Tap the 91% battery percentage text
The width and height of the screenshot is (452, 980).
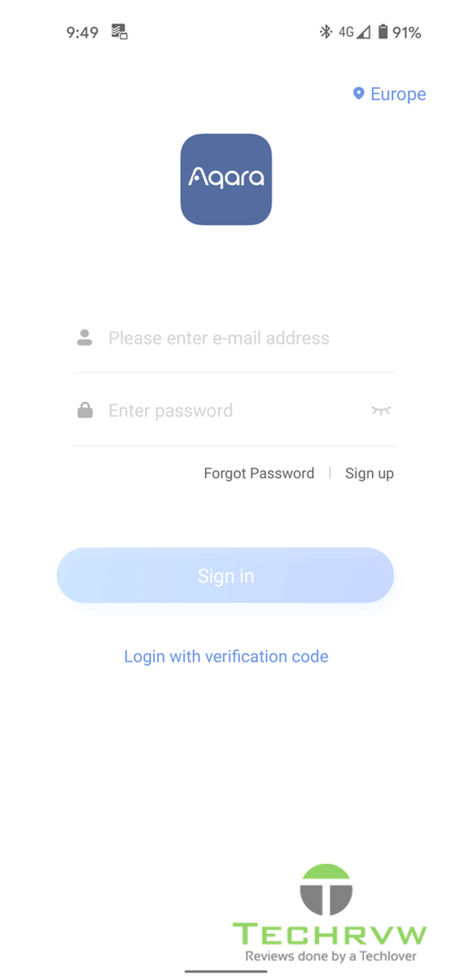coord(408,32)
